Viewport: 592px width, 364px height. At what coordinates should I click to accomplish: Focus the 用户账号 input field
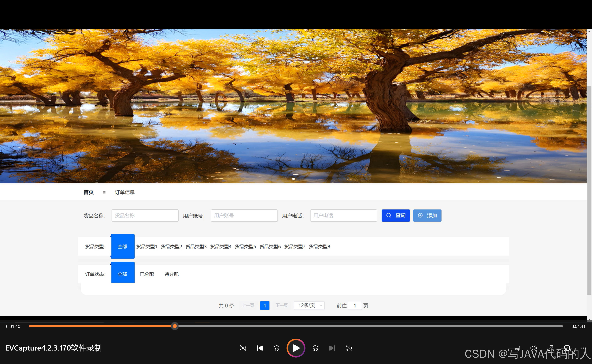(x=244, y=216)
